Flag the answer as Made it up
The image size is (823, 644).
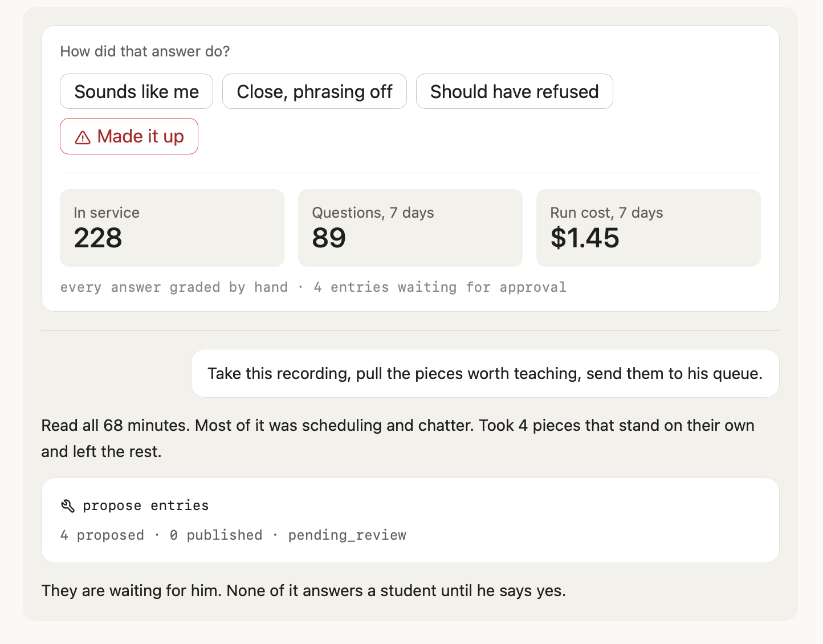click(x=129, y=136)
